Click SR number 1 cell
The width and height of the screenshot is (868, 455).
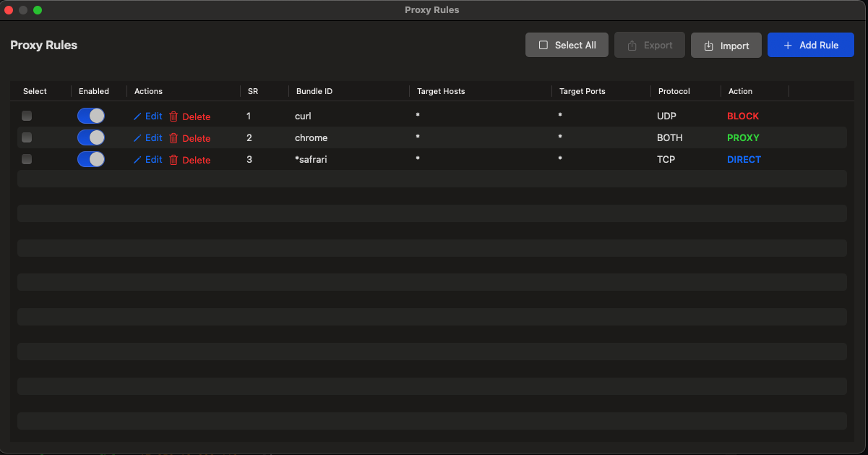click(x=249, y=116)
